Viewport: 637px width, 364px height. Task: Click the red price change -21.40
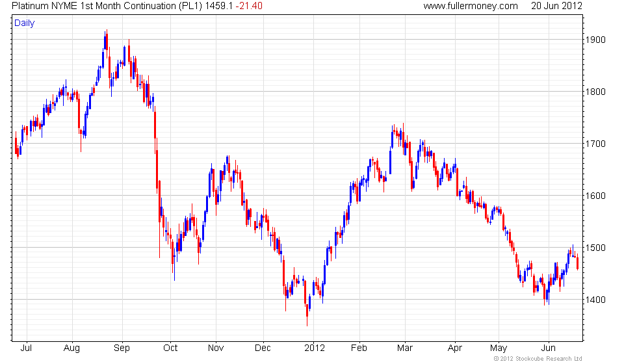coord(249,6)
